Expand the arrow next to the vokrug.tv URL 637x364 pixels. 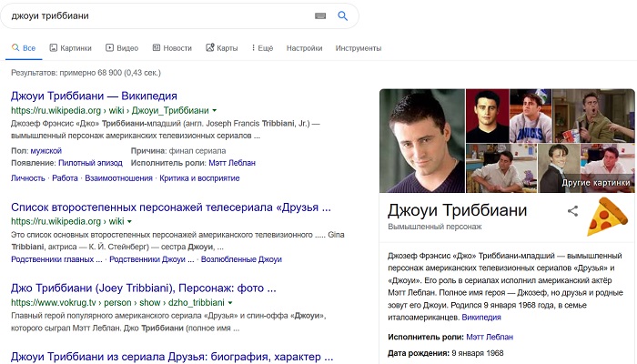230,303
